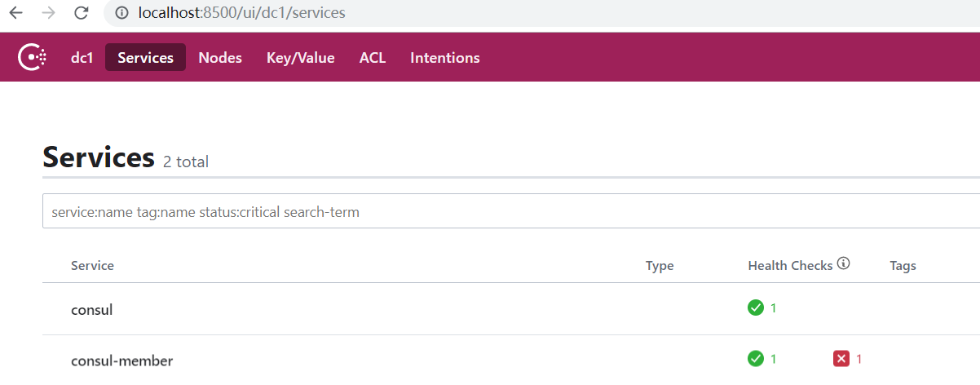Click consul's green passing check icon
This screenshot has width=980, height=385.
(x=756, y=308)
